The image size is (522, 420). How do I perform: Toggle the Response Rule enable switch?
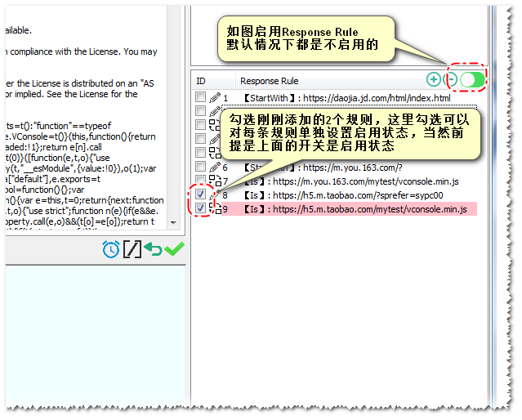point(471,79)
